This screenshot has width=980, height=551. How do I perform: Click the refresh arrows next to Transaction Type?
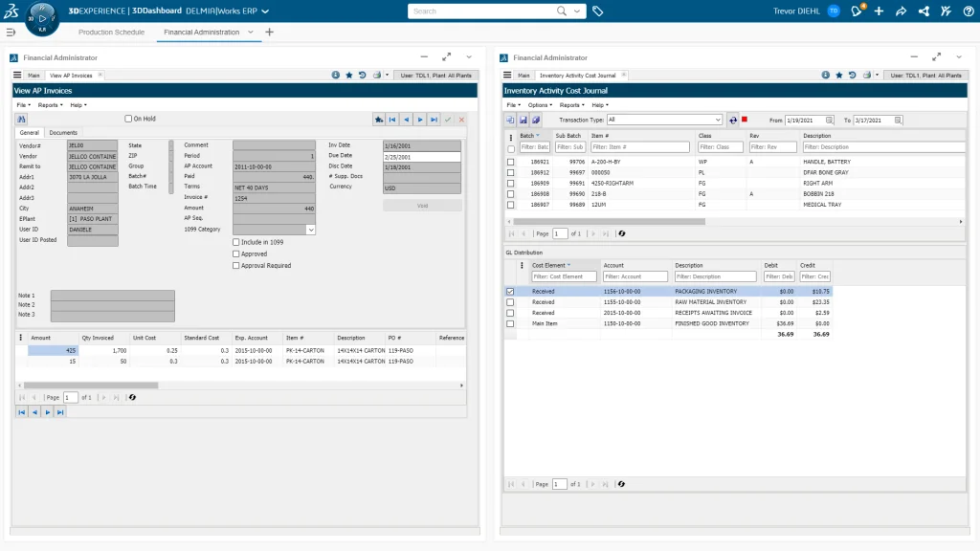[733, 121]
